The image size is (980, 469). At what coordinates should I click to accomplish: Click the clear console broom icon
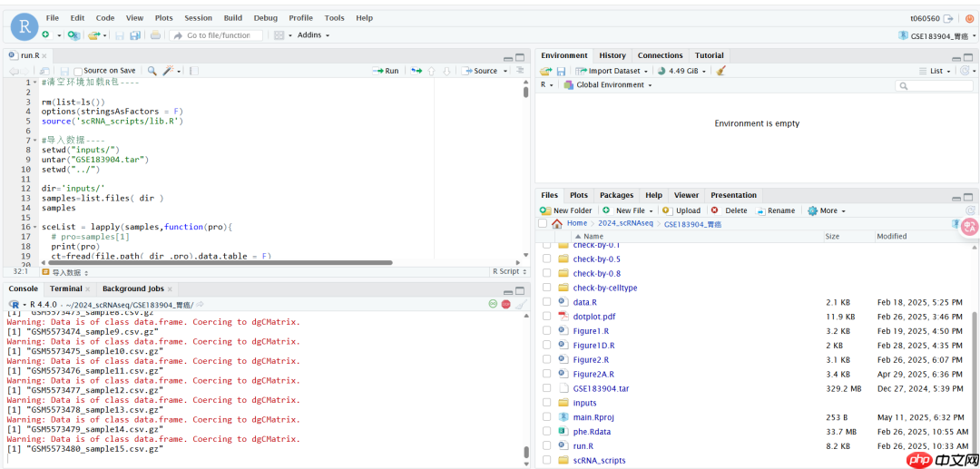tap(521, 304)
